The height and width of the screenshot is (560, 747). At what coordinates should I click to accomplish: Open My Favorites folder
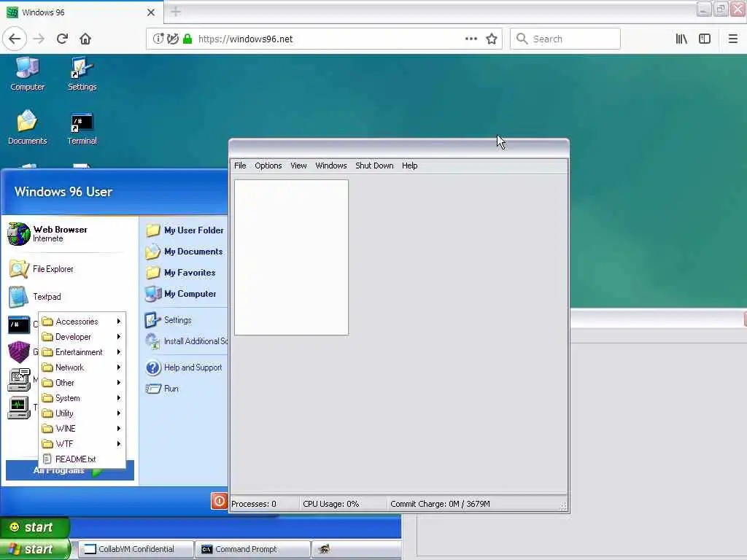(181, 273)
